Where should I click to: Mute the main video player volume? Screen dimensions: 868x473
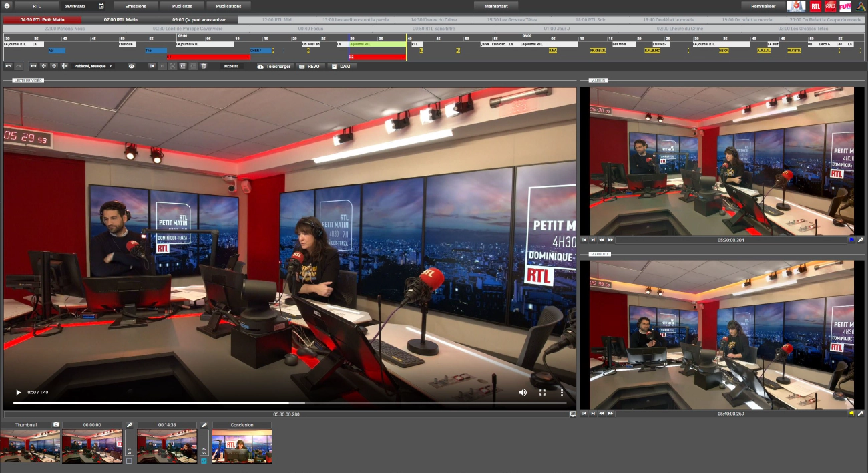tap(523, 392)
